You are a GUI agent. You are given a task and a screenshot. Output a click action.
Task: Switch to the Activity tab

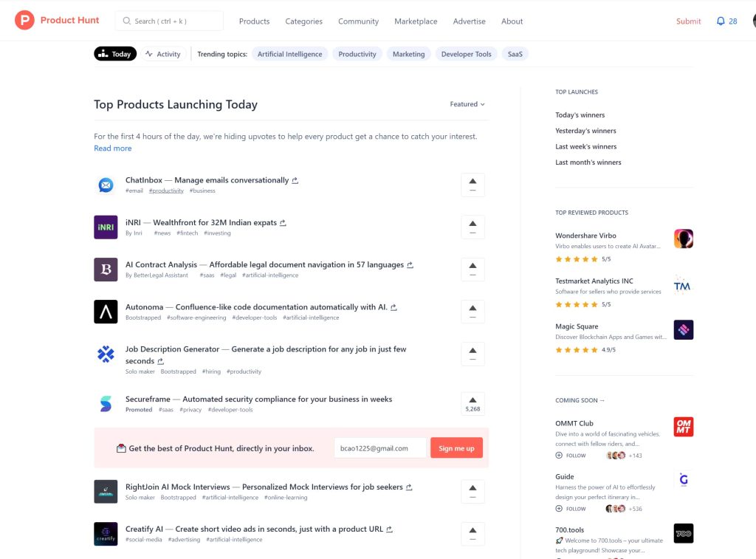(x=163, y=54)
